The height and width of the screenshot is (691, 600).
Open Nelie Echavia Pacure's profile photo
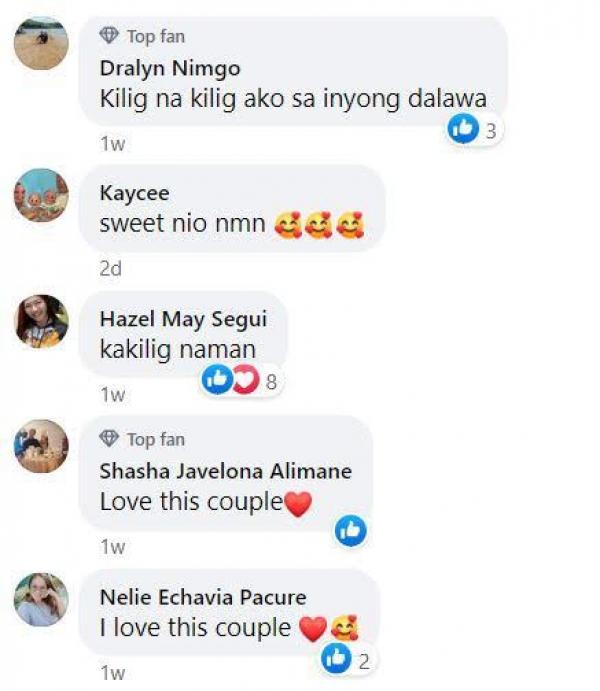pyautogui.click(x=41, y=599)
